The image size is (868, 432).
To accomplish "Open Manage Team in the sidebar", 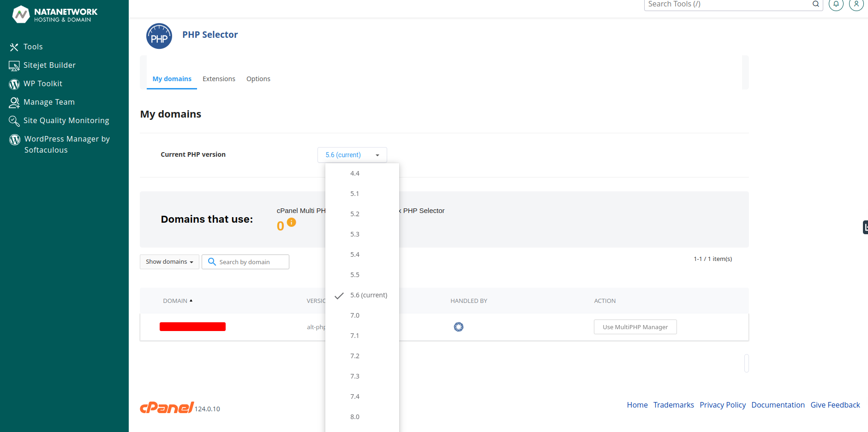I will (49, 102).
